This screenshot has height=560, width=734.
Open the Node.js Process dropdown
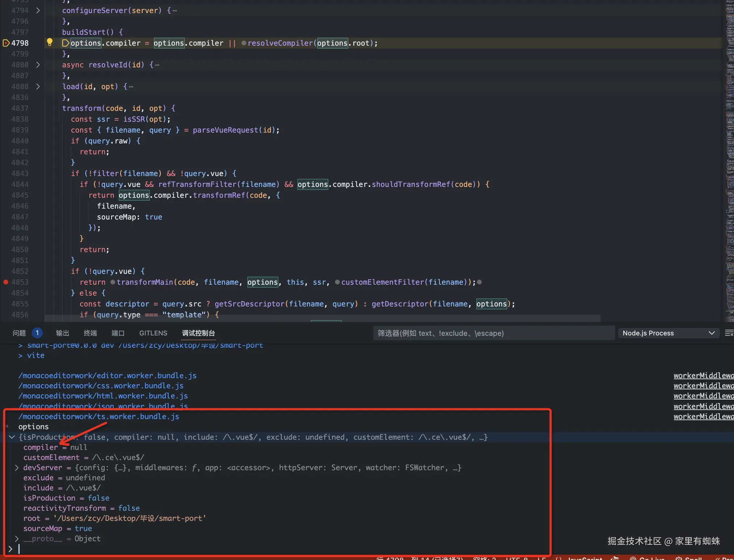[x=668, y=333]
